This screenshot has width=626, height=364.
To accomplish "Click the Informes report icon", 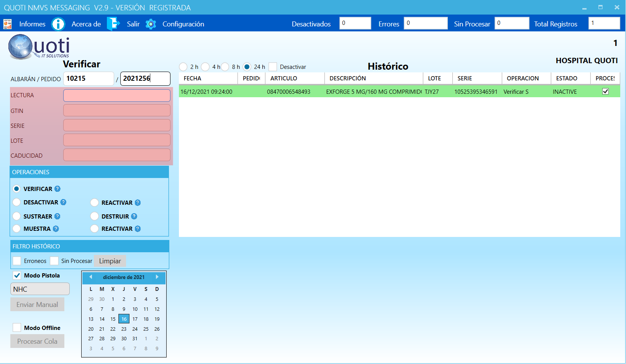I will (7, 24).
